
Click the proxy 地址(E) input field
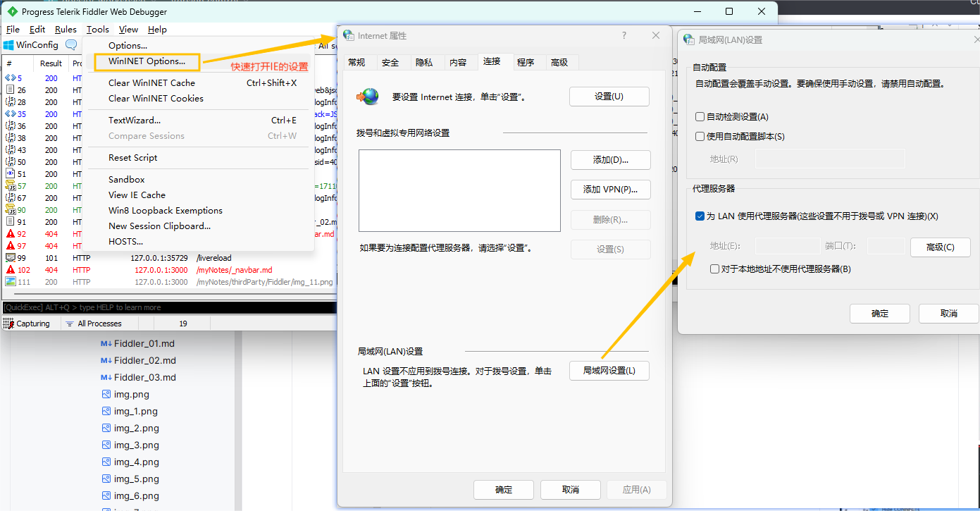788,246
